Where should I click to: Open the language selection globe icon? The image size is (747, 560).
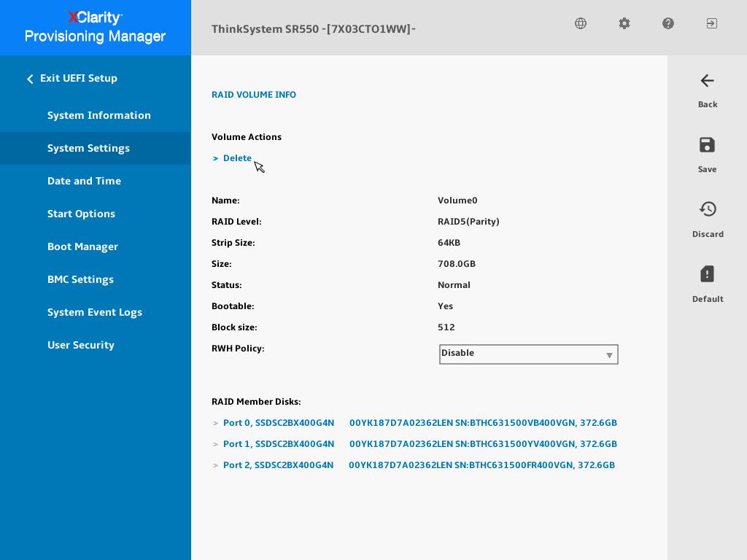(581, 23)
